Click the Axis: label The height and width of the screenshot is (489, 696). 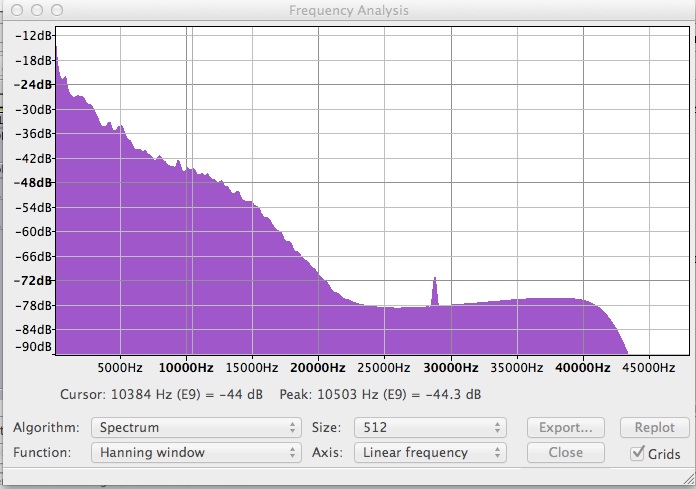(x=327, y=453)
